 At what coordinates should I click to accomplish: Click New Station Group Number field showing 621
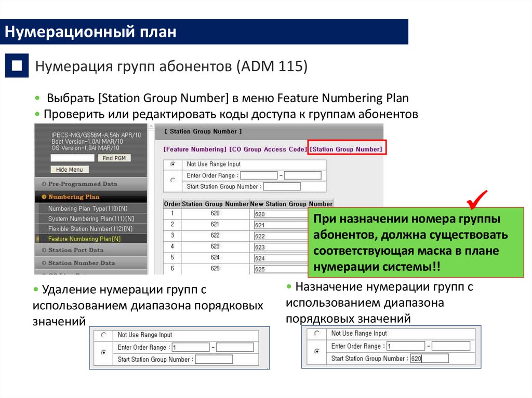pos(281,225)
